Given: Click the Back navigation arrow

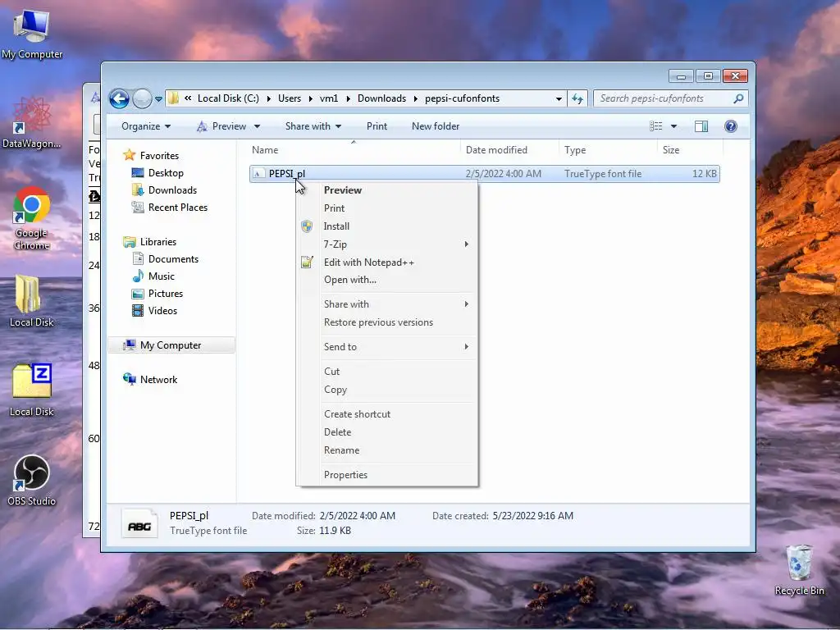Looking at the screenshot, I should click(x=119, y=98).
